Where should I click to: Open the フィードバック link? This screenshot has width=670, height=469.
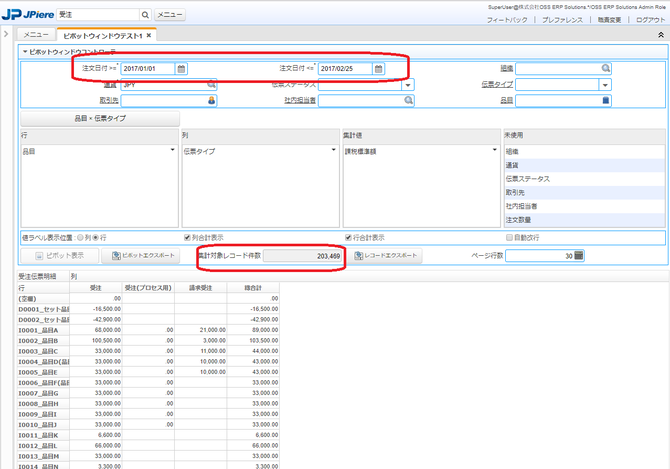(x=507, y=20)
